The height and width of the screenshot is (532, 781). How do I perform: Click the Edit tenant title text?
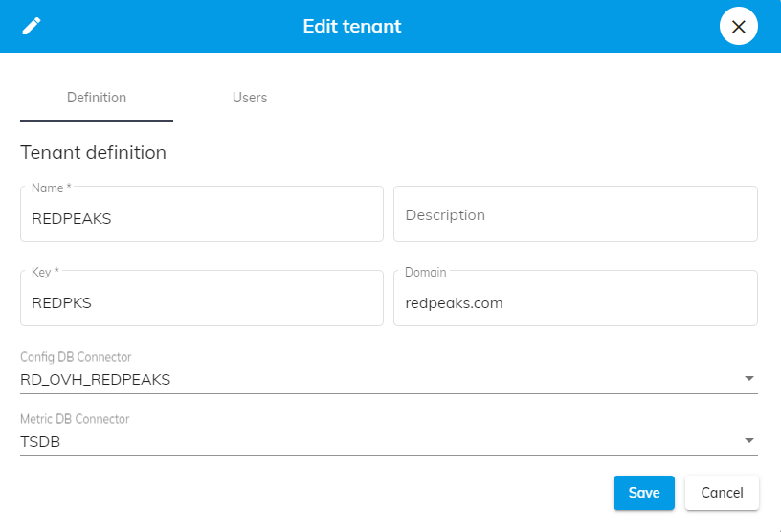point(352,26)
